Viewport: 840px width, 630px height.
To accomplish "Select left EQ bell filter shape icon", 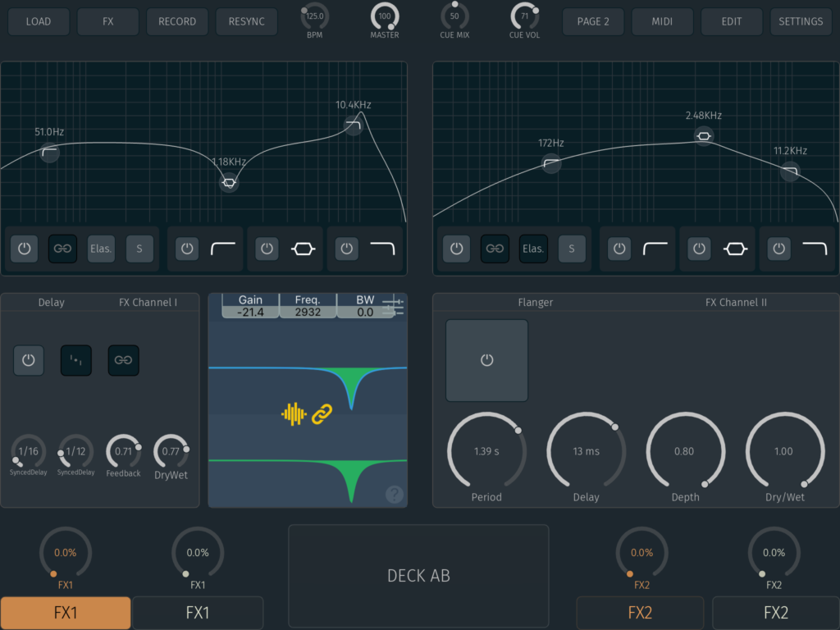I will tap(303, 249).
